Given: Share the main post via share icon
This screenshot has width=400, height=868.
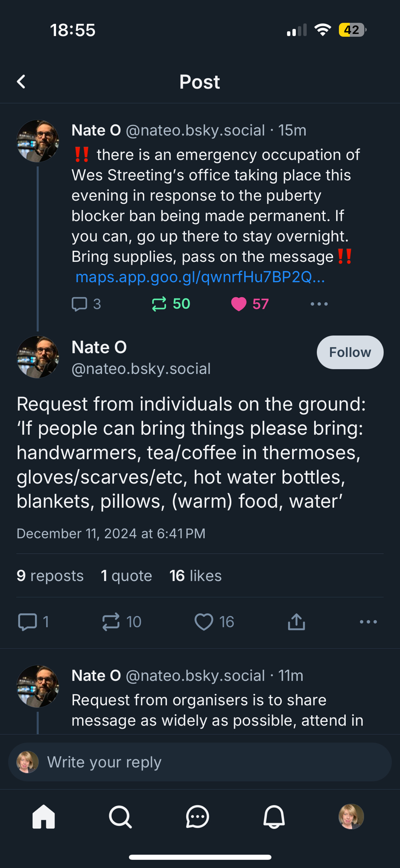Looking at the screenshot, I should coord(296,621).
